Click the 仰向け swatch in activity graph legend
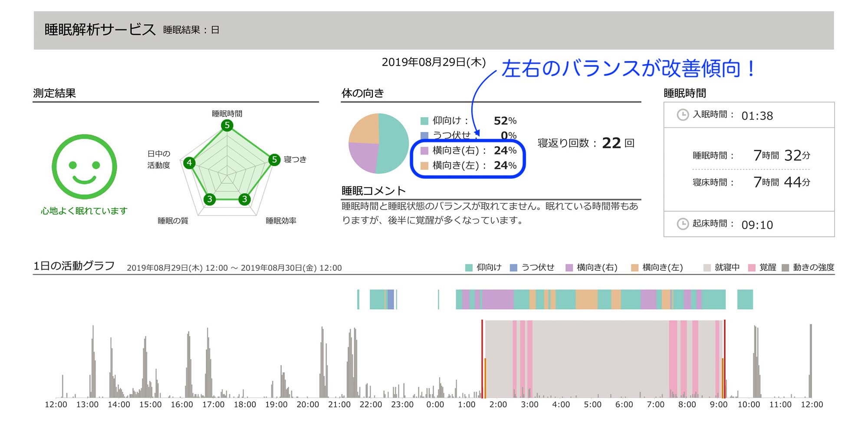868x434 pixels. [x=469, y=268]
